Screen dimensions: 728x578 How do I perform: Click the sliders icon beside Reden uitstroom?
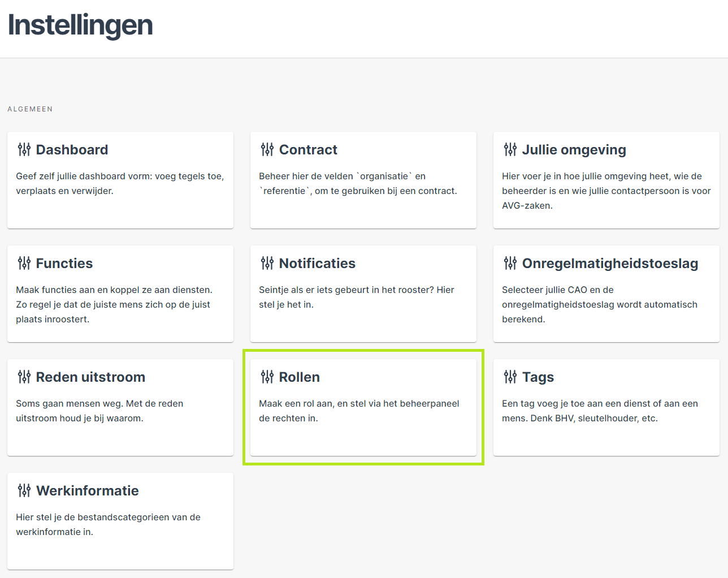coord(24,377)
